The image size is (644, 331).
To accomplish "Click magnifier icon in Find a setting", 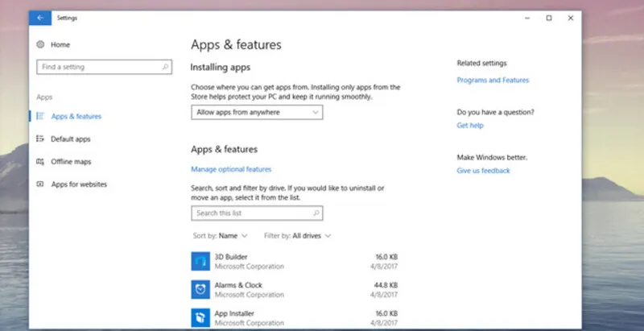I will click(165, 67).
